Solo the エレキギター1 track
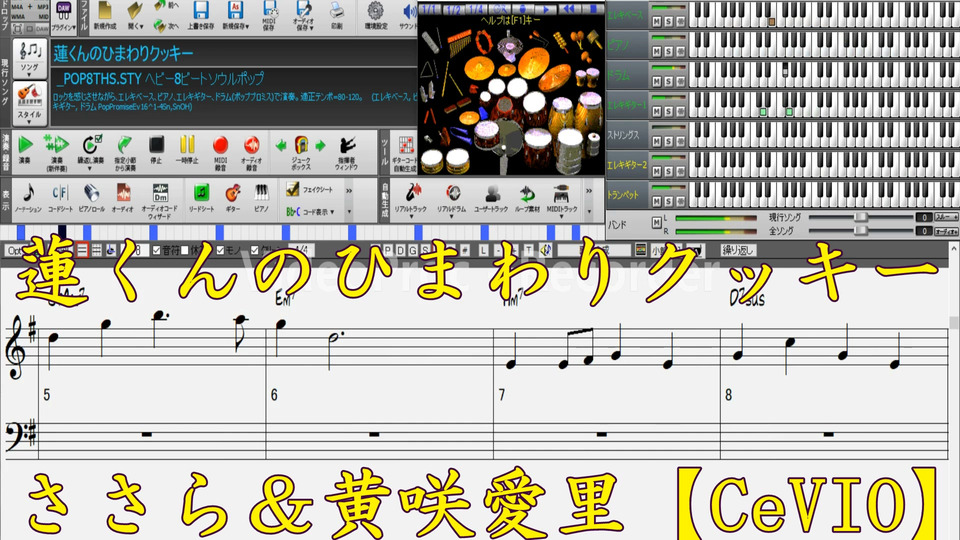 [x=669, y=111]
